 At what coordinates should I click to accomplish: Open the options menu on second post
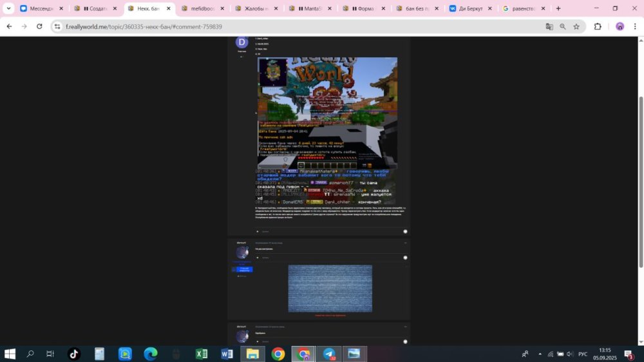[x=405, y=243]
